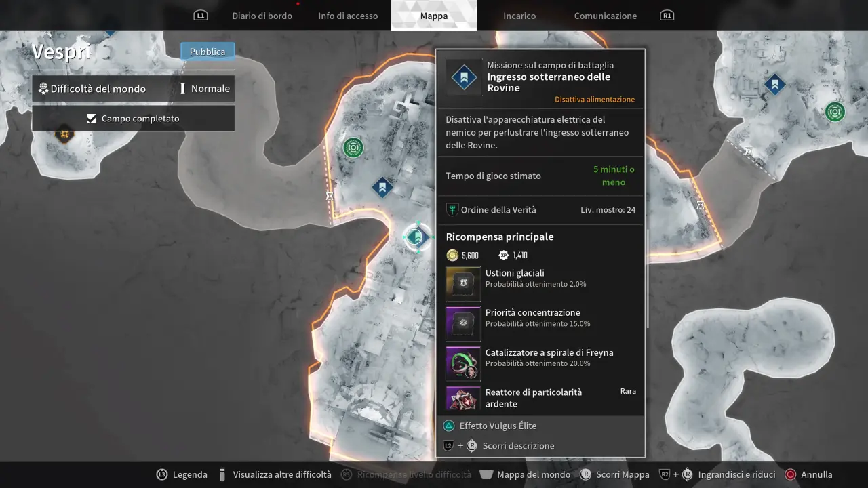
Task: Click the gear experience reward icon
Action: click(x=503, y=255)
